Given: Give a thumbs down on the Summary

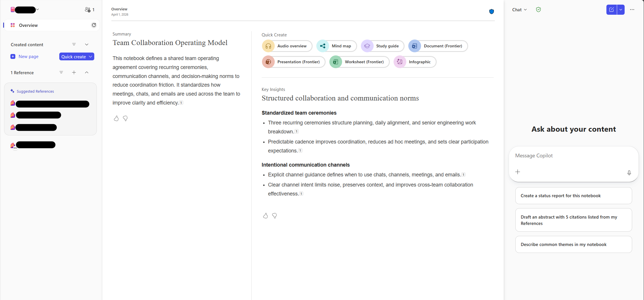Looking at the screenshot, I should pyautogui.click(x=125, y=118).
